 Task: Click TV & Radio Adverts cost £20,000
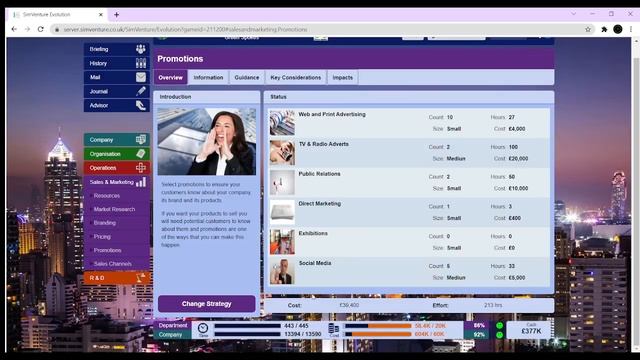tap(518, 159)
